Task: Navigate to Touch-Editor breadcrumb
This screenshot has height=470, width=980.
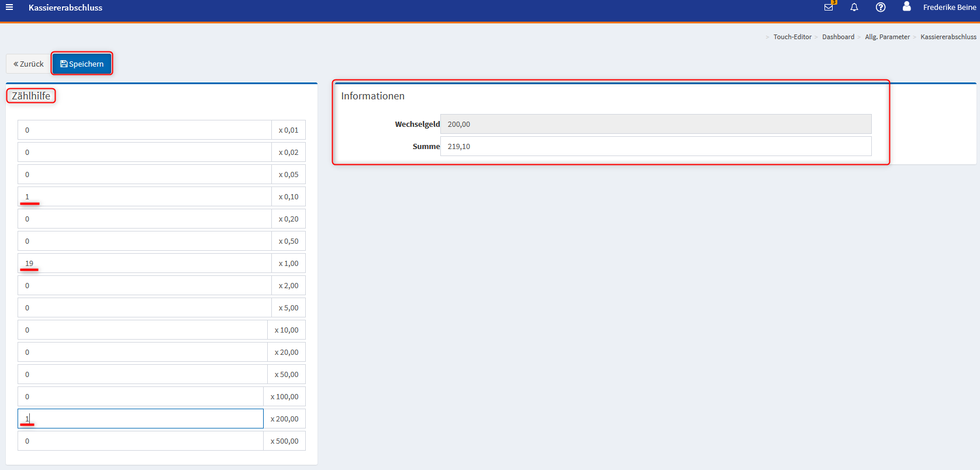Action: [x=792, y=37]
